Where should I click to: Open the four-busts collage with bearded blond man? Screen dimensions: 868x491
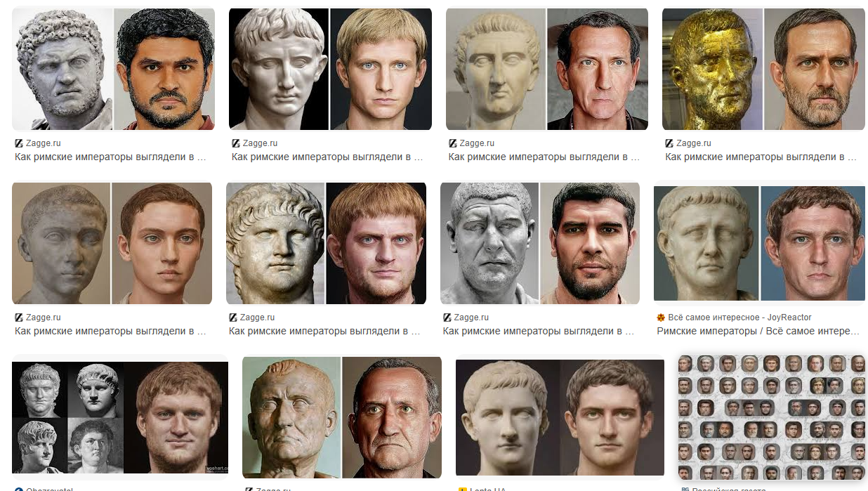(x=120, y=419)
